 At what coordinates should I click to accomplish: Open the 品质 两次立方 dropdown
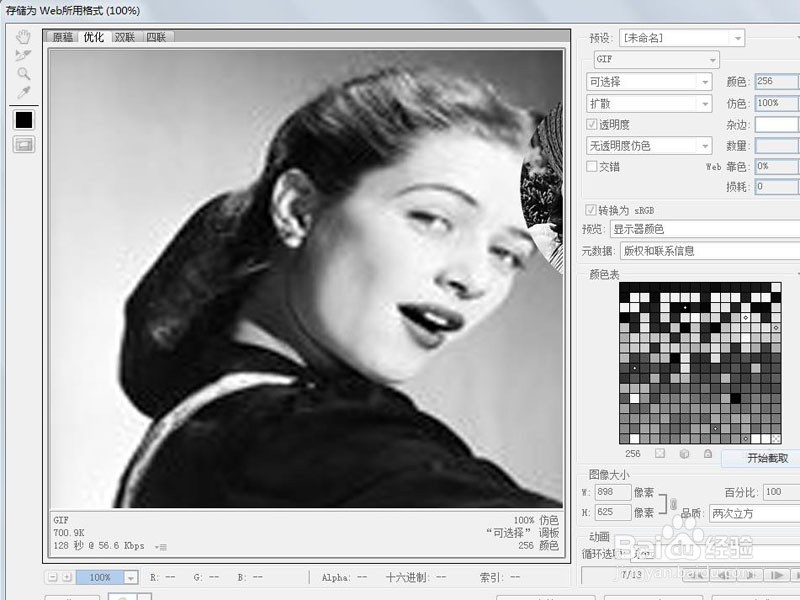pos(755,514)
